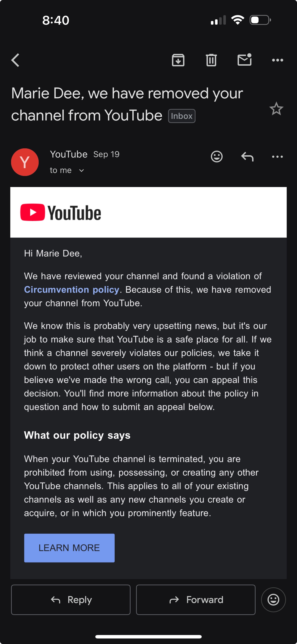
Task: Mark email as unread
Action: 244,60
